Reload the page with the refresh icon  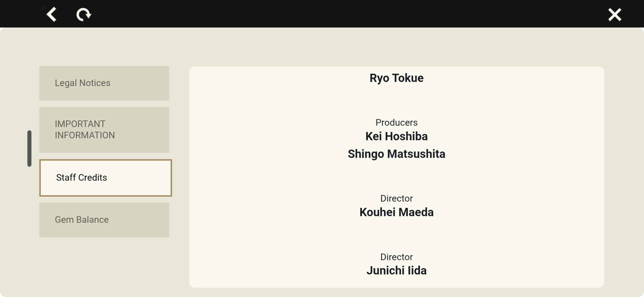84,15
